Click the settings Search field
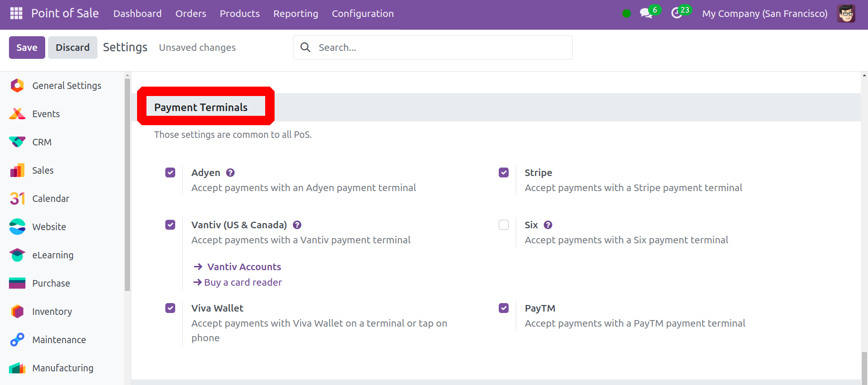The width and height of the screenshot is (868, 385). pos(438,48)
